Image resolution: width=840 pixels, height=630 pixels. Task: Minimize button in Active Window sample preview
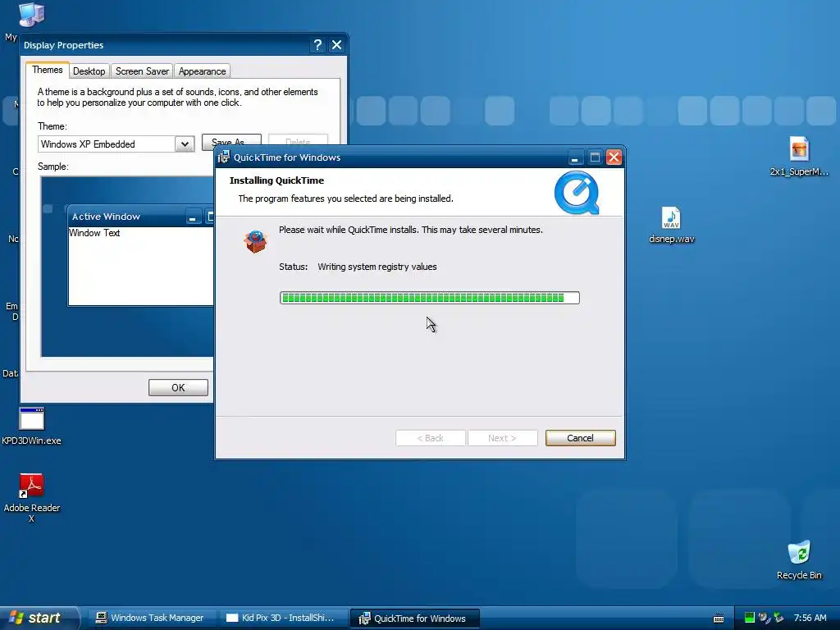pos(193,217)
